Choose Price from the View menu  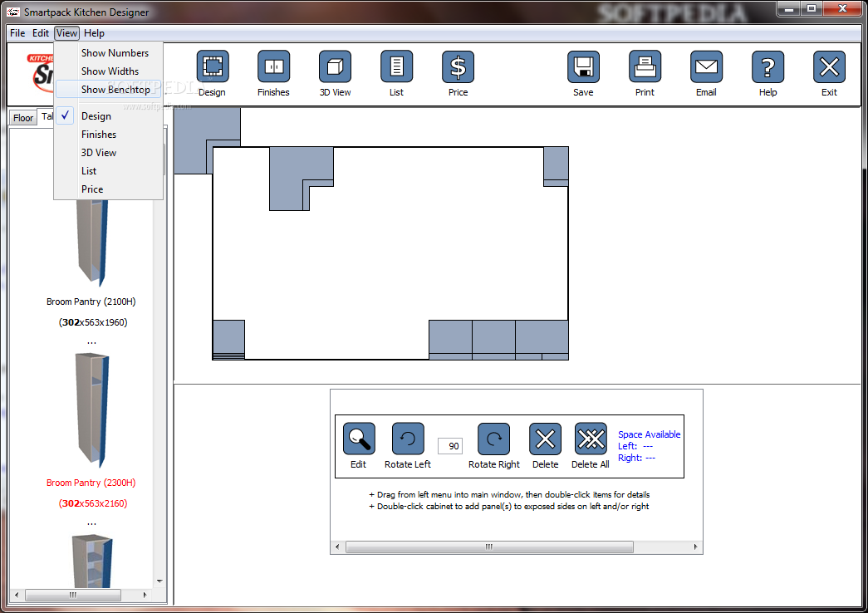(x=109, y=189)
